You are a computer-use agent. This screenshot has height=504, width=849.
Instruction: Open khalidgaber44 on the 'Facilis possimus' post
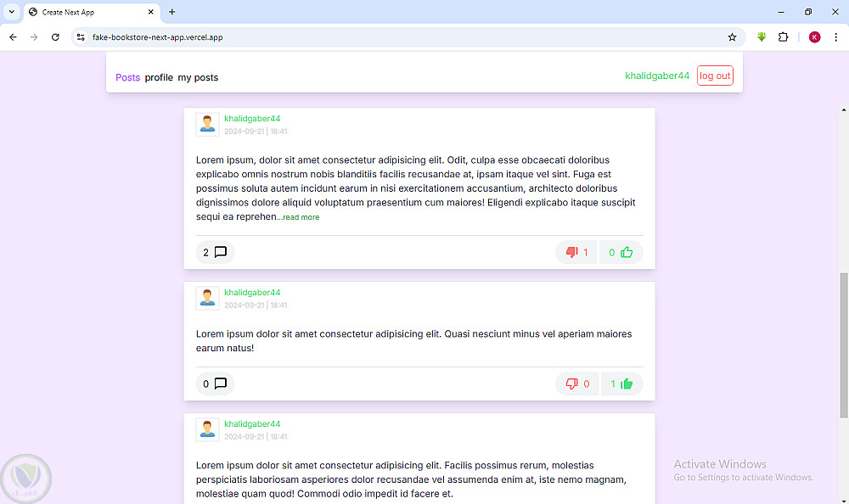coord(252,424)
